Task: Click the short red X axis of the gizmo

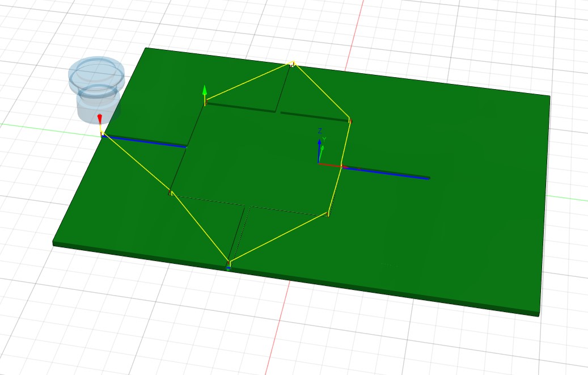Action: (x=329, y=165)
